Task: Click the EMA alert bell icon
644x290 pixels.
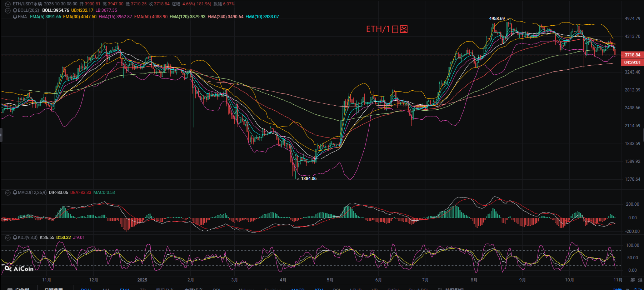Action: (x=15, y=17)
